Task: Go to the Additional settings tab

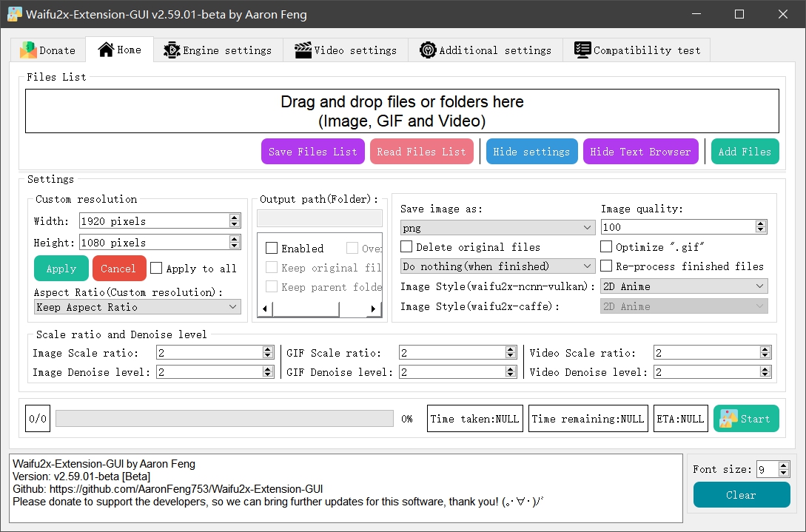Action: coord(486,50)
